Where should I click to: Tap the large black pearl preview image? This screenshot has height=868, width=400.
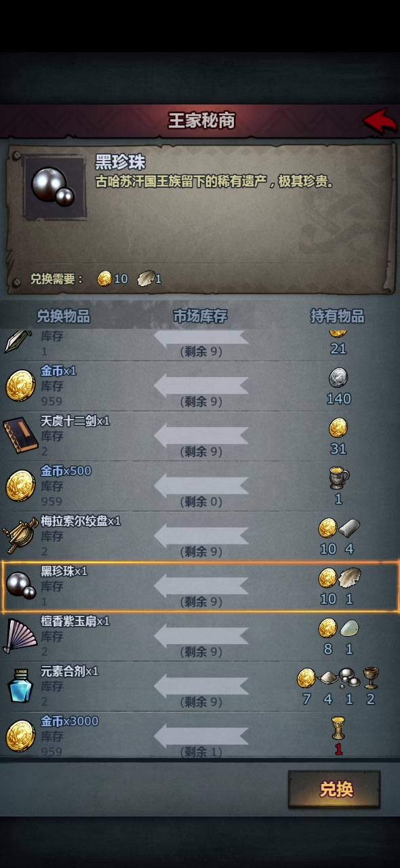tap(55, 186)
